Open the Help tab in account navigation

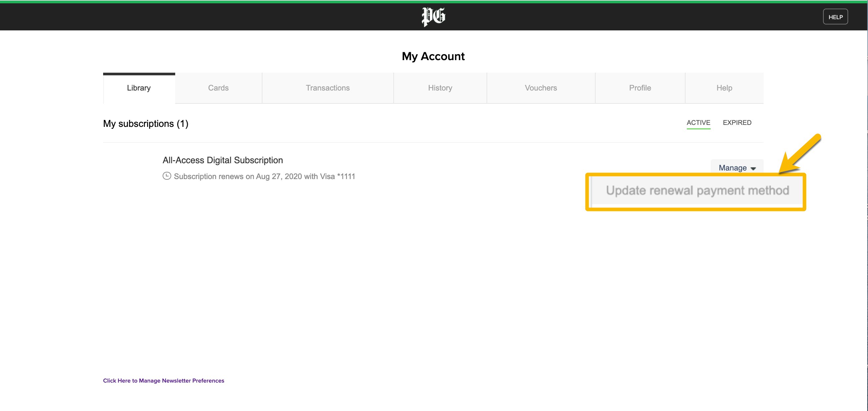tap(724, 88)
